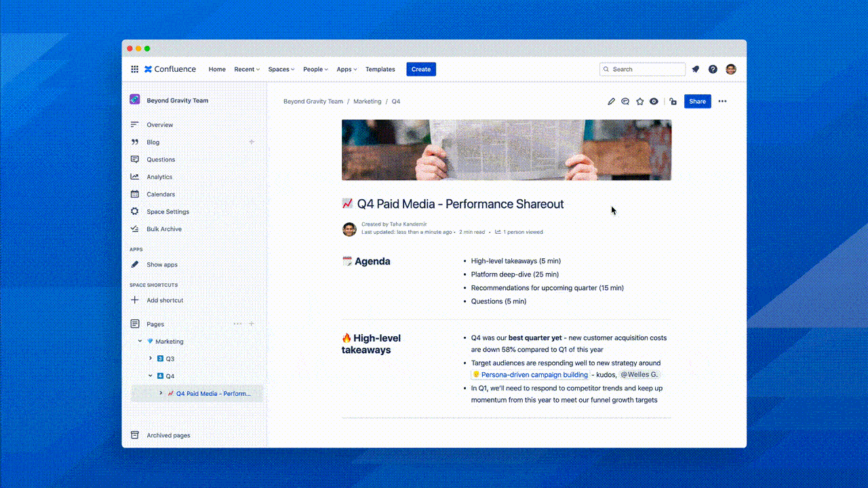868x488 pixels.
Task: Star this page
Action: 639,102
